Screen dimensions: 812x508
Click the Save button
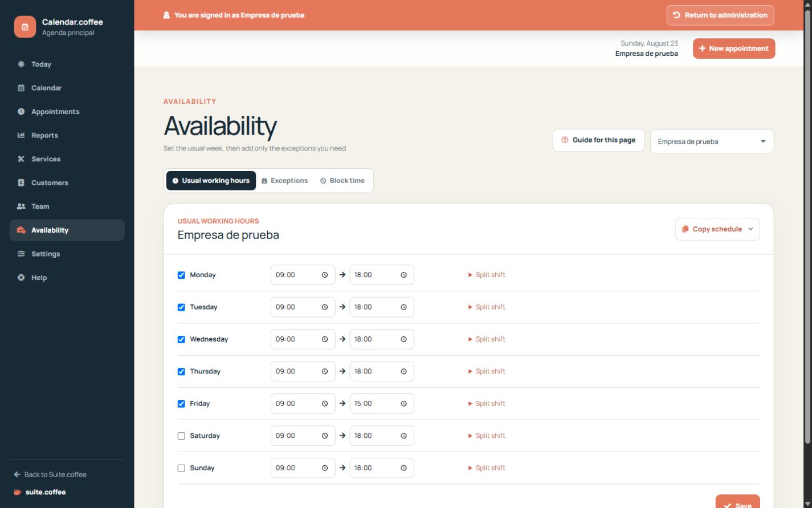pyautogui.click(x=737, y=501)
